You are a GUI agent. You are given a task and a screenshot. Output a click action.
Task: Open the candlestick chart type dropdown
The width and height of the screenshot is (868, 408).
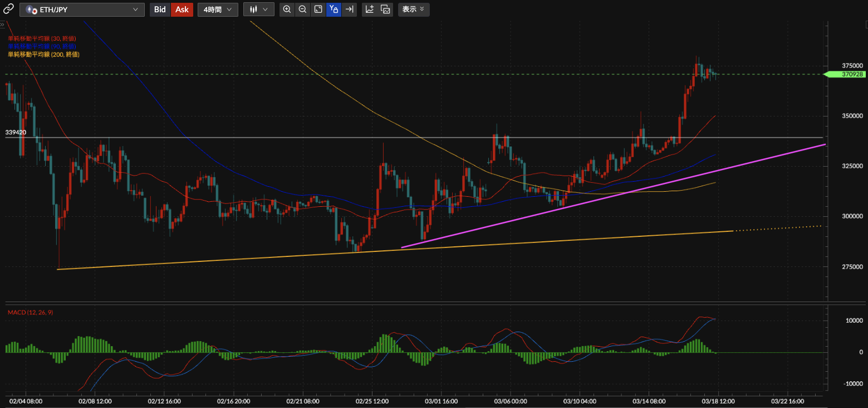point(259,9)
